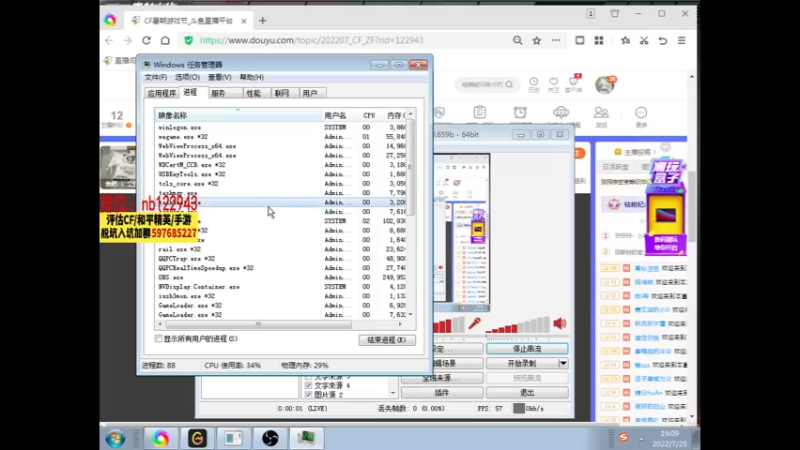Screen dimensions: 800x450
Task: Sort by CPU column header
Action: click(369, 115)
